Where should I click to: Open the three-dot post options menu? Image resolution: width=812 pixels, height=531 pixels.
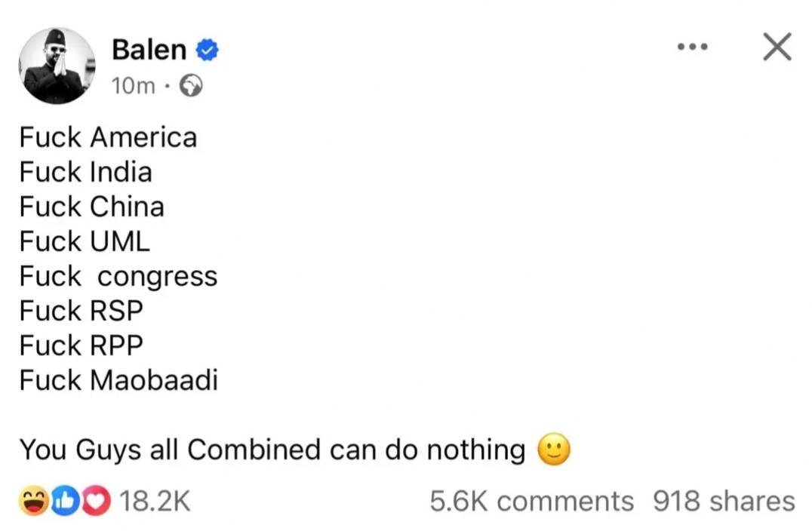click(692, 48)
